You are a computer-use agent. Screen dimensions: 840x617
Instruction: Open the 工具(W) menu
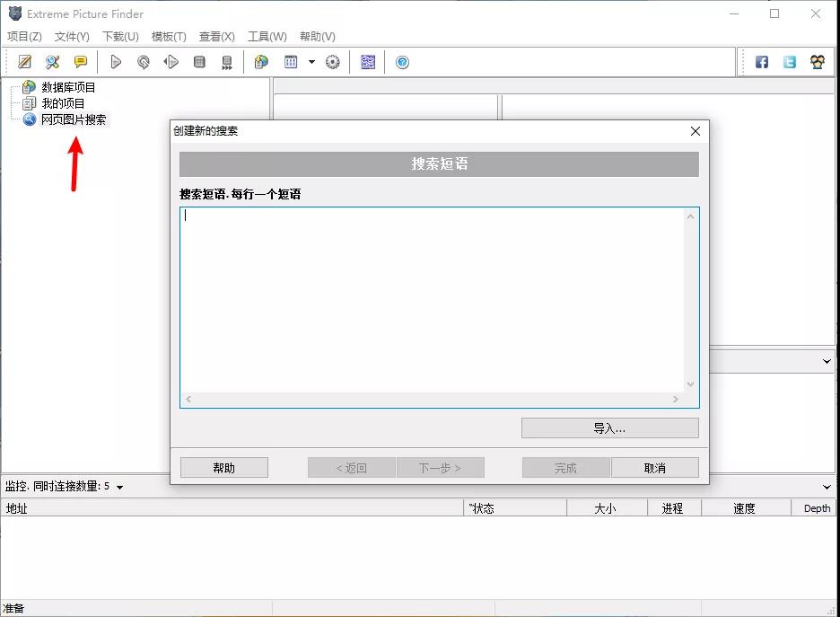[x=267, y=37]
